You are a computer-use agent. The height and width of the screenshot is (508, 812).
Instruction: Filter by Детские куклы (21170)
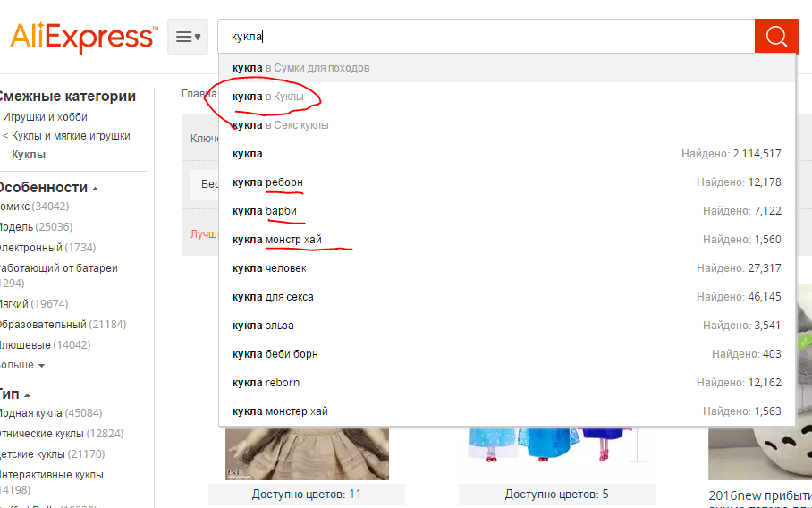[52, 454]
